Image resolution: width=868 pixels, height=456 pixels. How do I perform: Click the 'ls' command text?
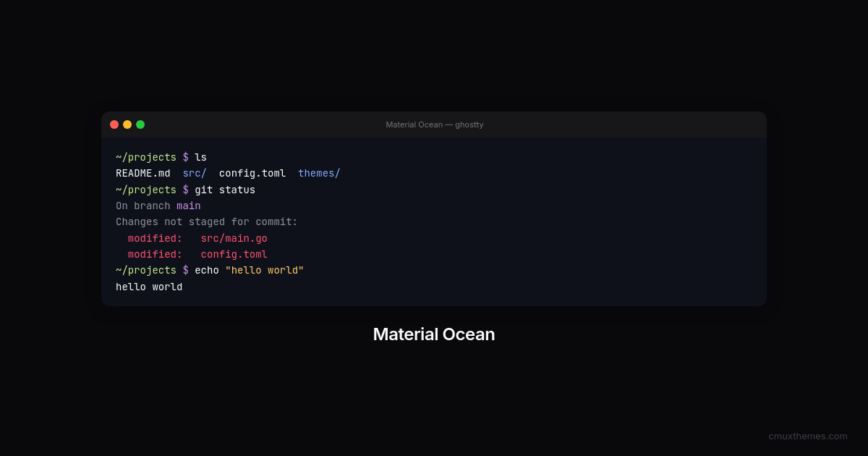200,157
